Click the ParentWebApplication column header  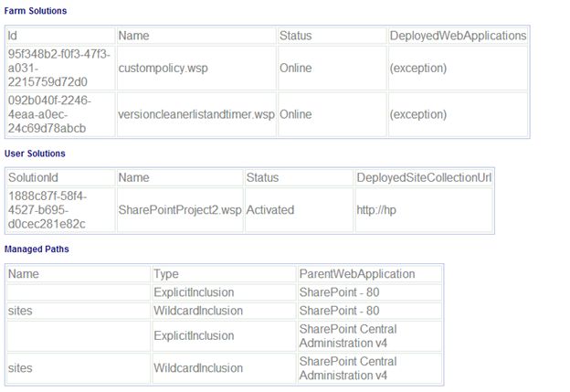coord(357,273)
